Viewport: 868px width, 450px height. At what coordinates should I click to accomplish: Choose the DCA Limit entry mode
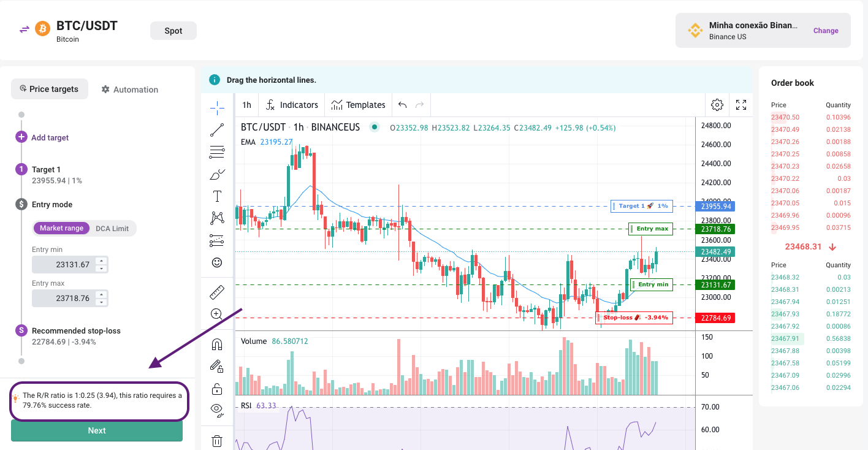[x=112, y=228]
